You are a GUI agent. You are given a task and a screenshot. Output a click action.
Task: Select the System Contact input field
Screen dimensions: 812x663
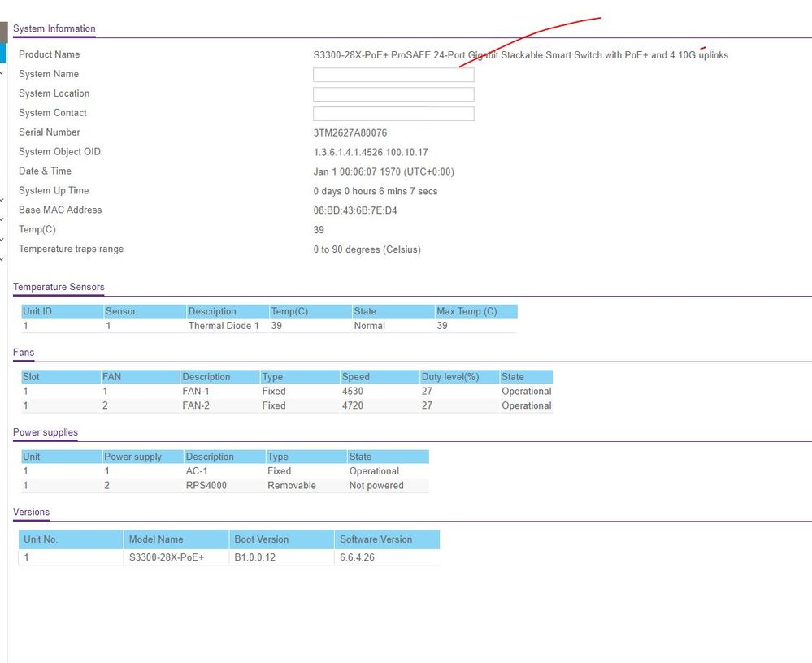[393, 114]
